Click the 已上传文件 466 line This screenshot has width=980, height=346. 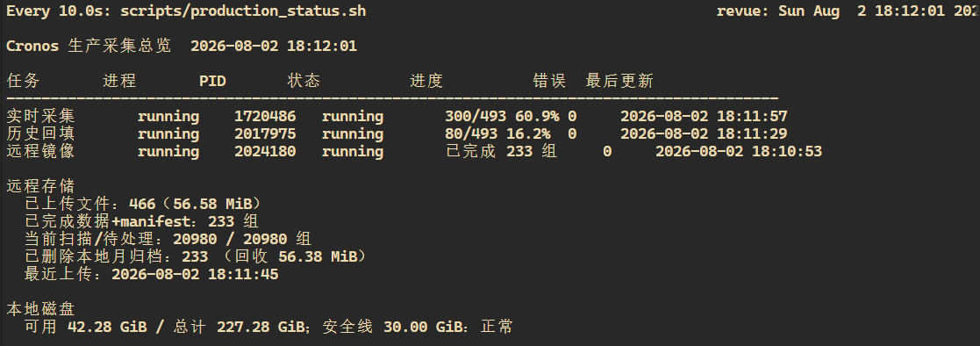click(142, 204)
